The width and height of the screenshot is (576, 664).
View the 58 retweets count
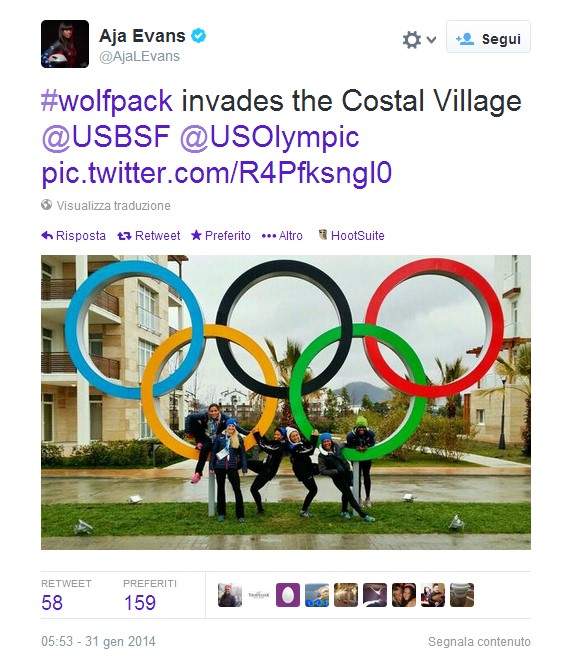click(52, 603)
